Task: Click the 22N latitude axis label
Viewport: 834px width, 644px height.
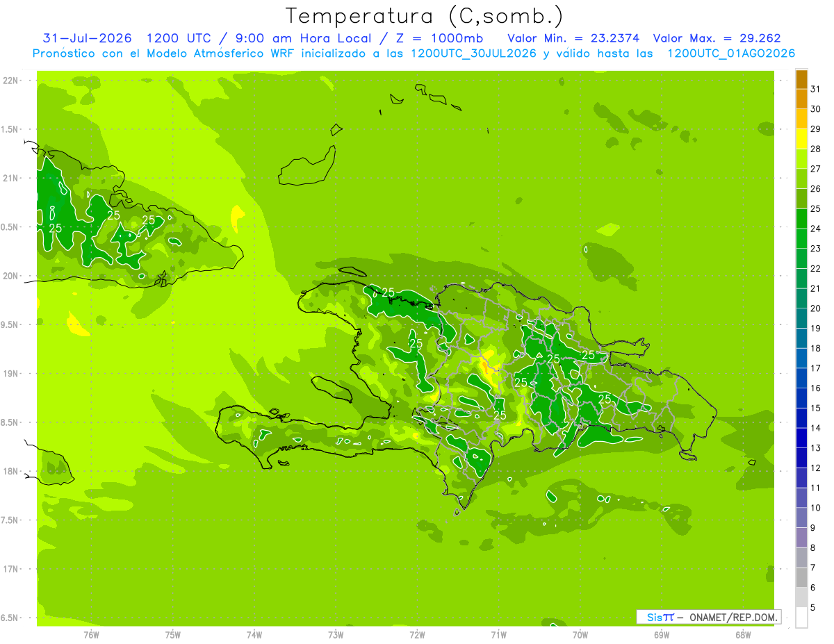Action: coord(10,81)
